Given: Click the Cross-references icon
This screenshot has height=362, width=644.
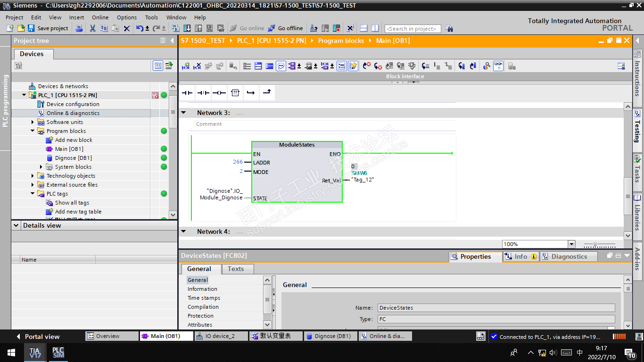Looking at the screenshot, I should [x=350, y=28].
